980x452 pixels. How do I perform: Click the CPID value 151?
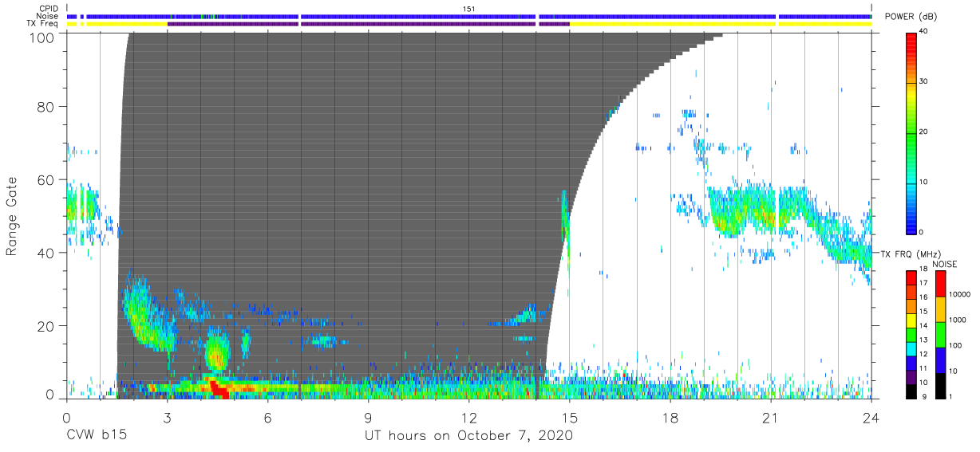click(x=468, y=9)
